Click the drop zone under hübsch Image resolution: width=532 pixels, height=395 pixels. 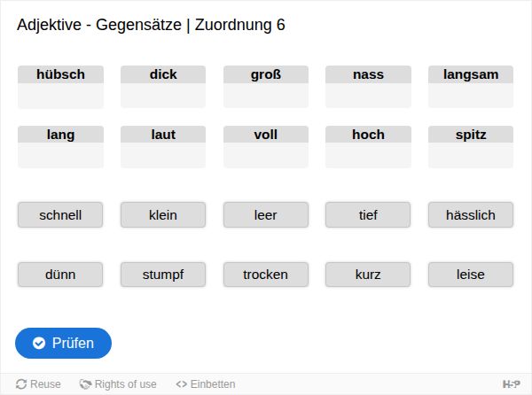(60, 96)
